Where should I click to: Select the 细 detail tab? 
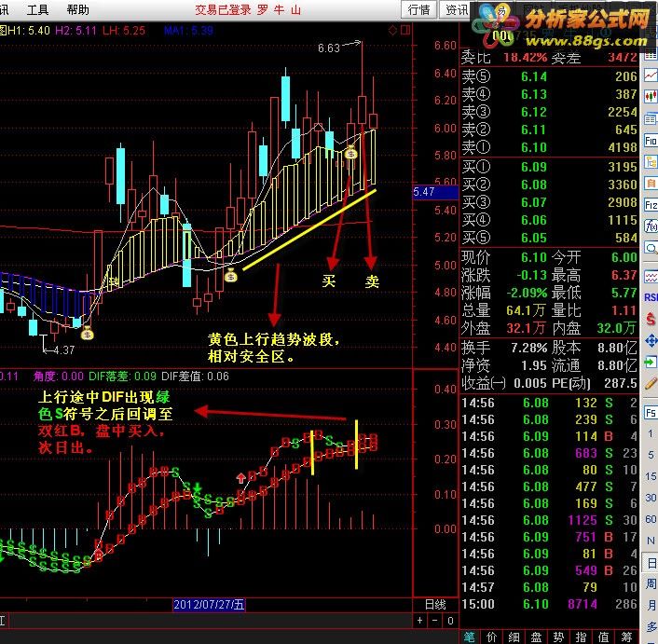514,637
